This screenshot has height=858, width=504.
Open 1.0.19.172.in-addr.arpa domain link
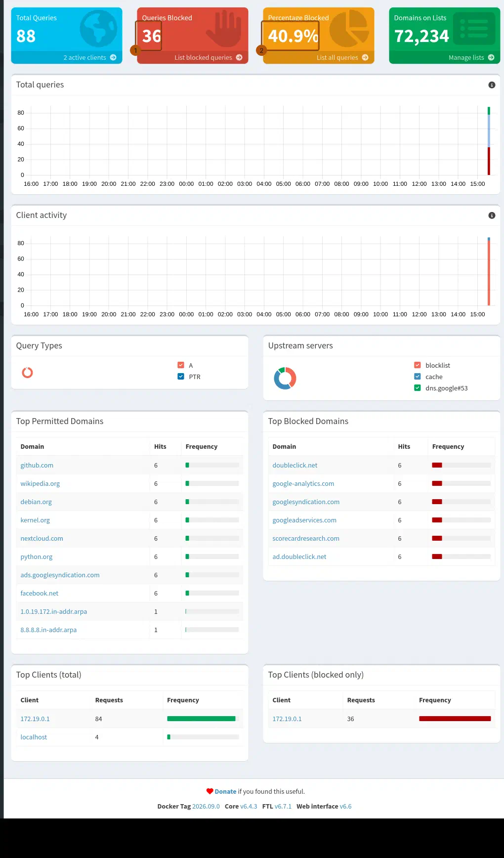[54, 611]
